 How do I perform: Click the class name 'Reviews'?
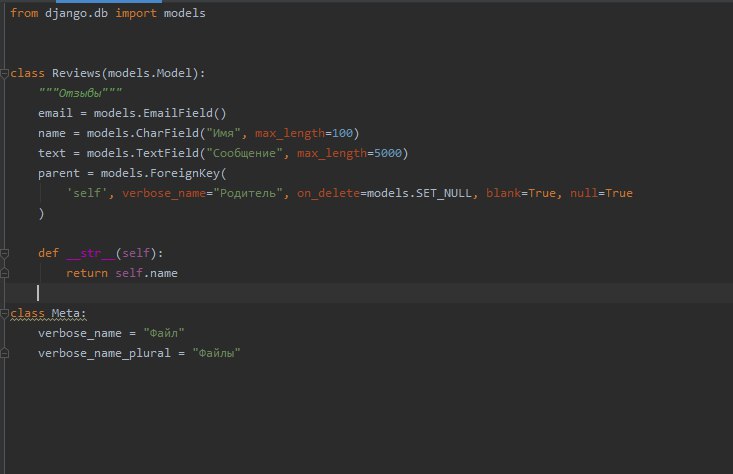[x=76, y=73]
